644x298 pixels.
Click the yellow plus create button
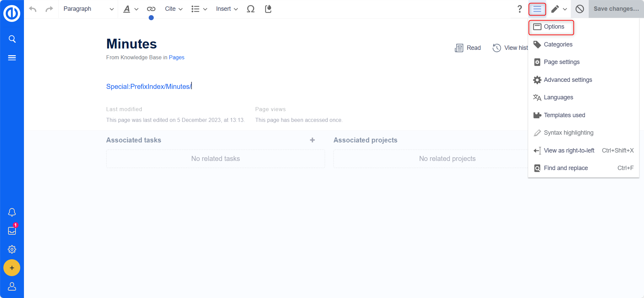click(12, 268)
